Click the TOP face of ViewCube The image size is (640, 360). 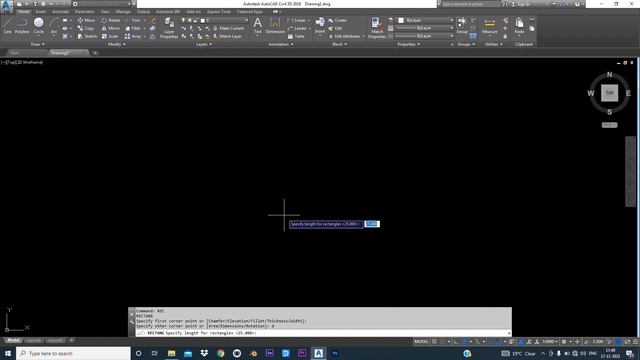click(x=609, y=93)
